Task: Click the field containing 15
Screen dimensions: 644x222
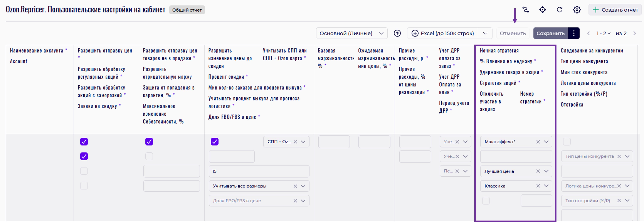Action: (x=259, y=171)
